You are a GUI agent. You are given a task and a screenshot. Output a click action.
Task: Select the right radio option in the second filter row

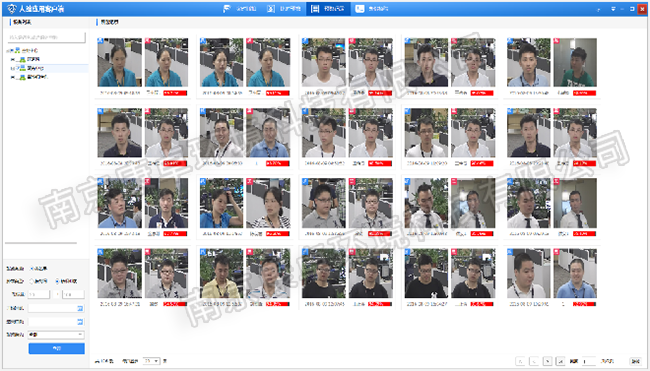[x=57, y=281]
